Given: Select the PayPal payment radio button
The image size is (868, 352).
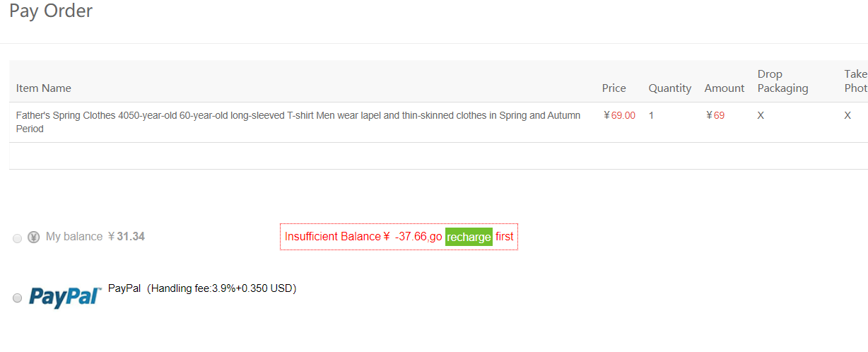Looking at the screenshot, I should click(x=18, y=298).
